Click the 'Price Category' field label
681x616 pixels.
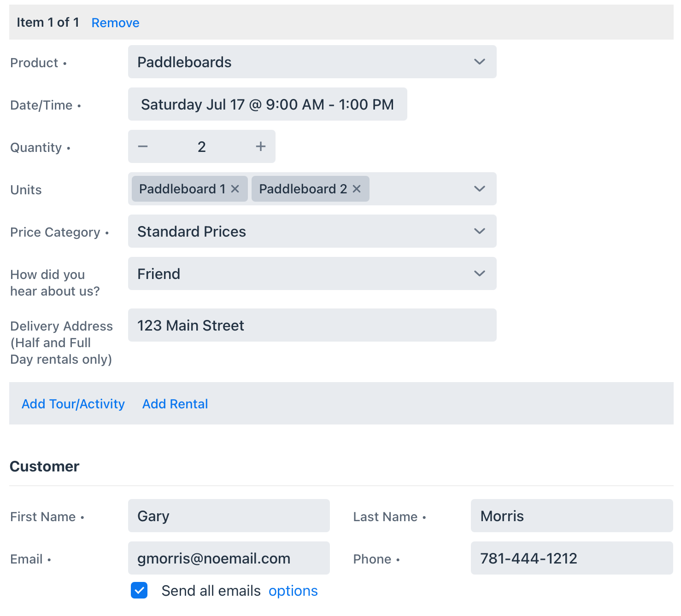coord(55,232)
